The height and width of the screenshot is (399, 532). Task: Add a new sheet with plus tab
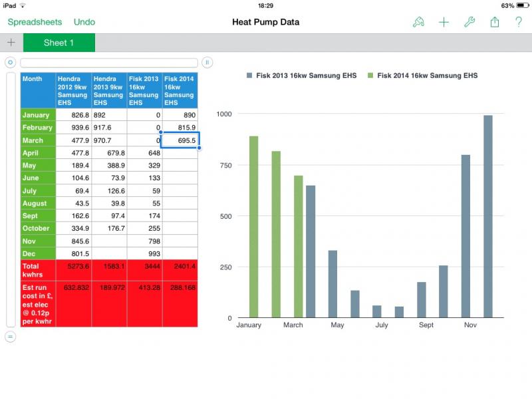tap(11, 43)
